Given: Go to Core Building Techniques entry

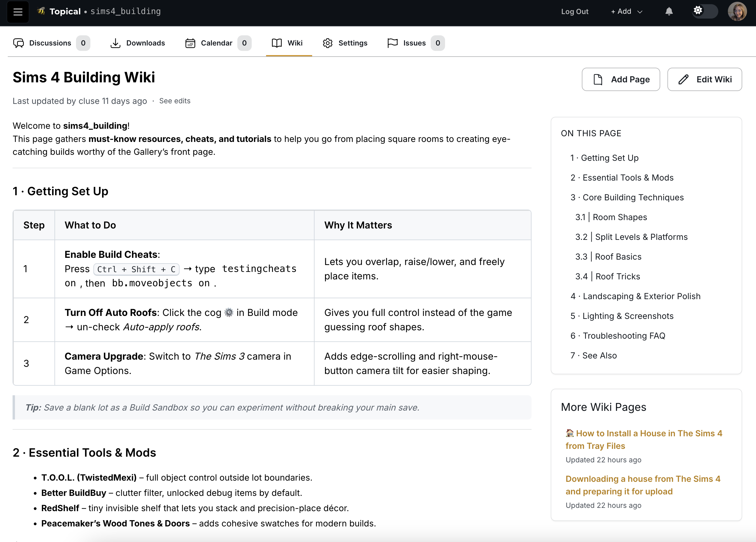Looking at the screenshot, I should coord(627,197).
